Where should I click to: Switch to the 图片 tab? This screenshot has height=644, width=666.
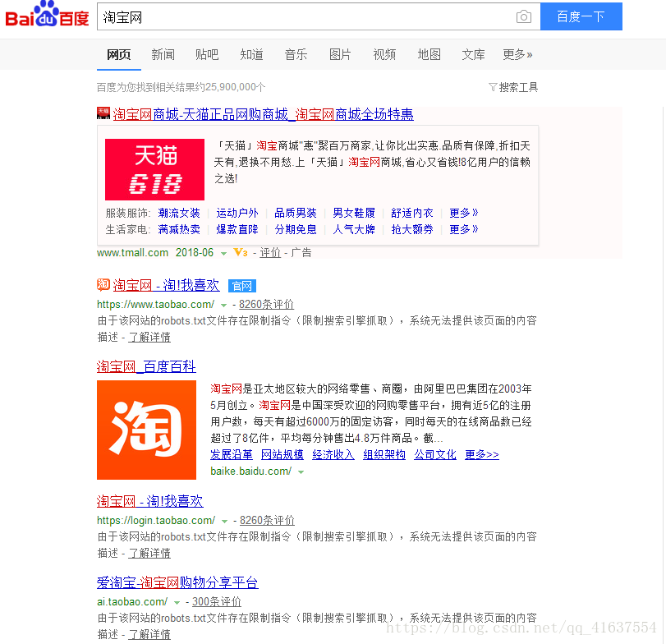pyautogui.click(x=340, y=54)
